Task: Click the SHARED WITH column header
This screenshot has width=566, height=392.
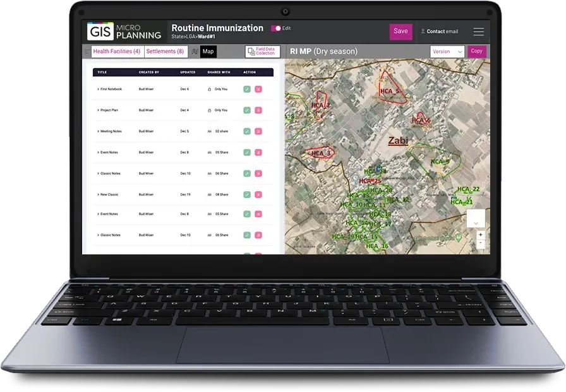Action: [219, 72]
